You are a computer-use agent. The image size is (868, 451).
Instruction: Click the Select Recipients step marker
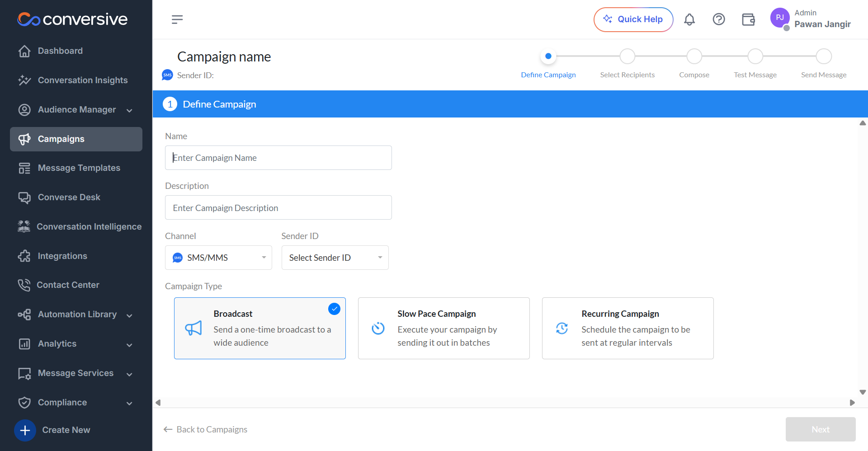point(627,56)
